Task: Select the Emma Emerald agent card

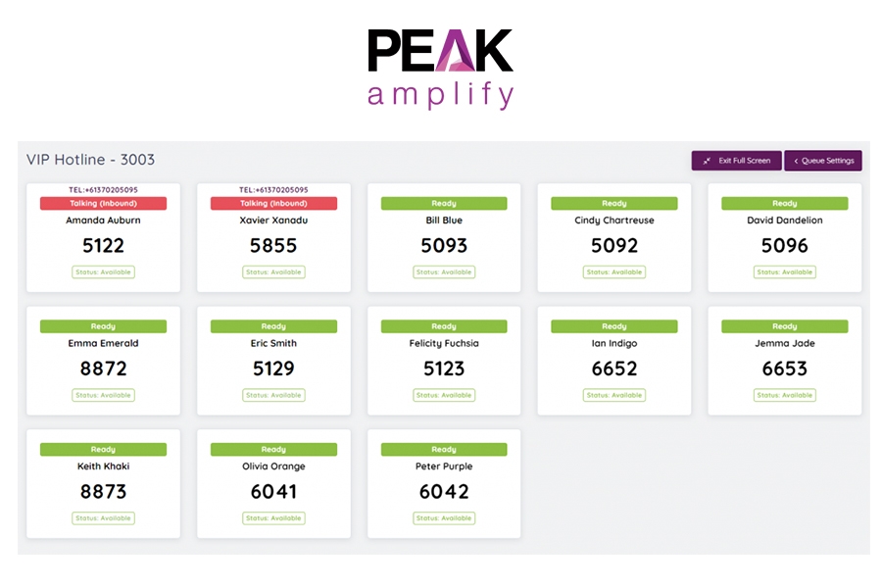Action: pyautogui.click(x=104, y=361)
